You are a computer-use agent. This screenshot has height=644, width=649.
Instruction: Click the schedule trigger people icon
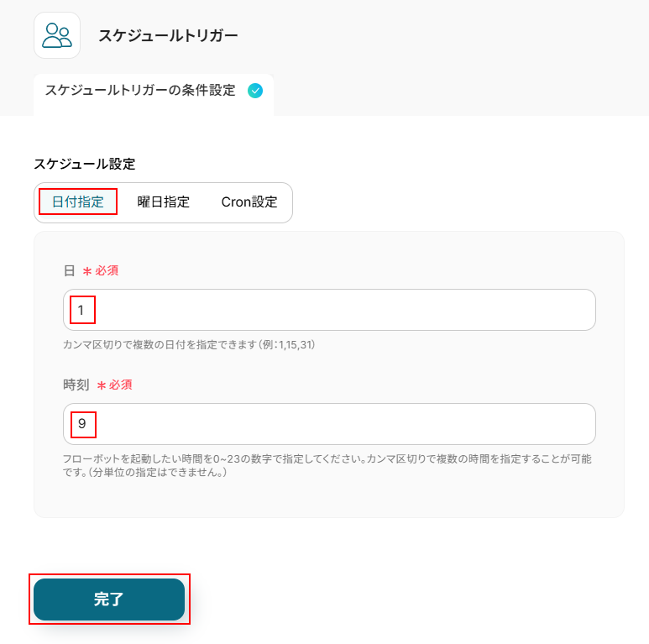pyautogui.click(x=57, y=35)
